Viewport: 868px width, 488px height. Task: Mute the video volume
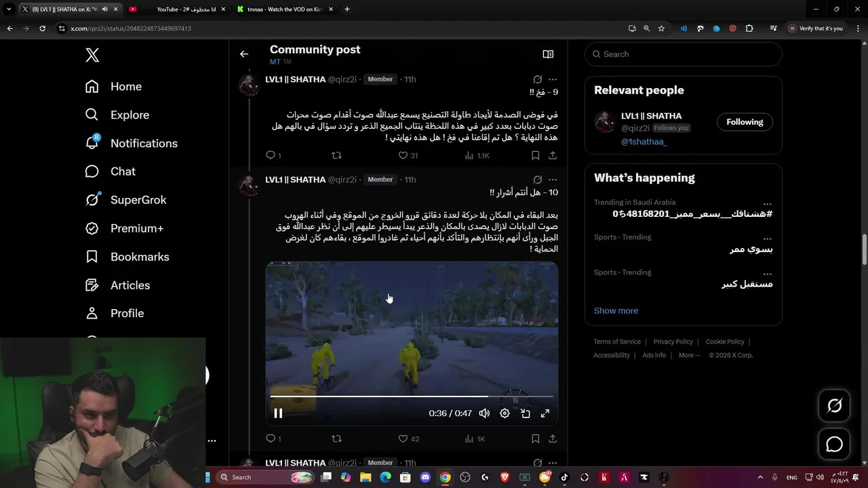[x=484, y=413]
